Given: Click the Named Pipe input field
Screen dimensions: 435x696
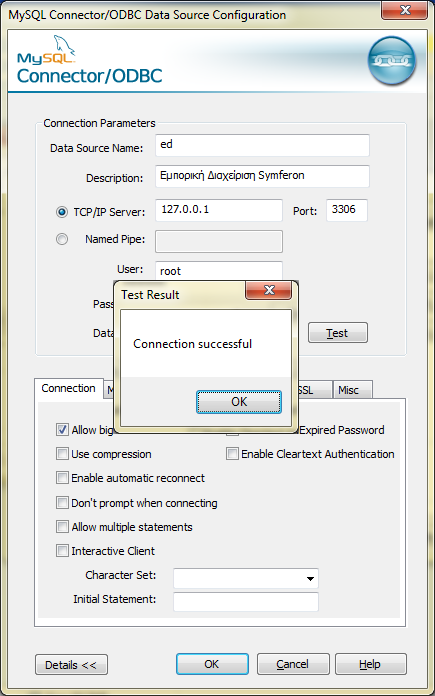Looking at the screenshot, I should 219,241.
